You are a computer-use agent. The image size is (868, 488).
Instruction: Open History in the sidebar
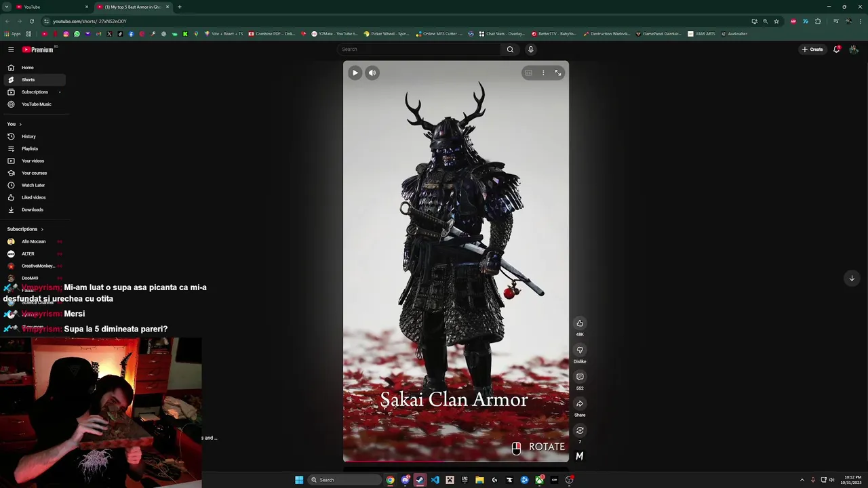point(34,136)
